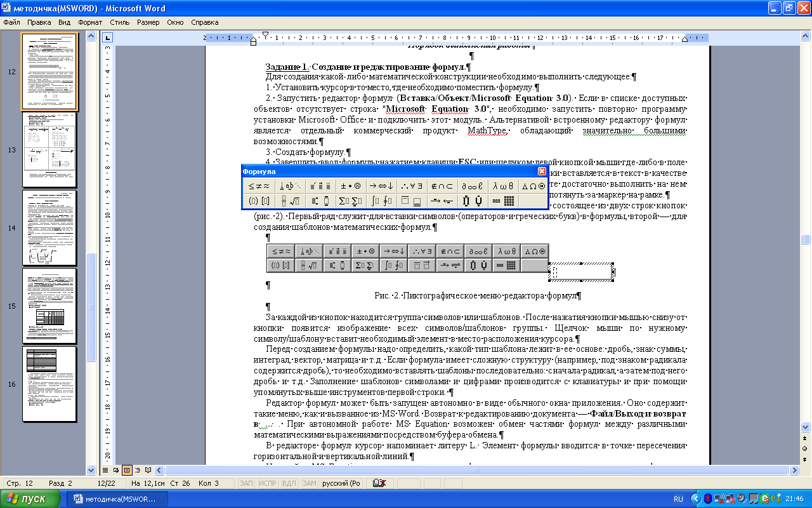Image resolution: width=812 pixels, height=508 pixels.
Task: Open the logical symbols palette (∴∀∃)
Action: 412,186
